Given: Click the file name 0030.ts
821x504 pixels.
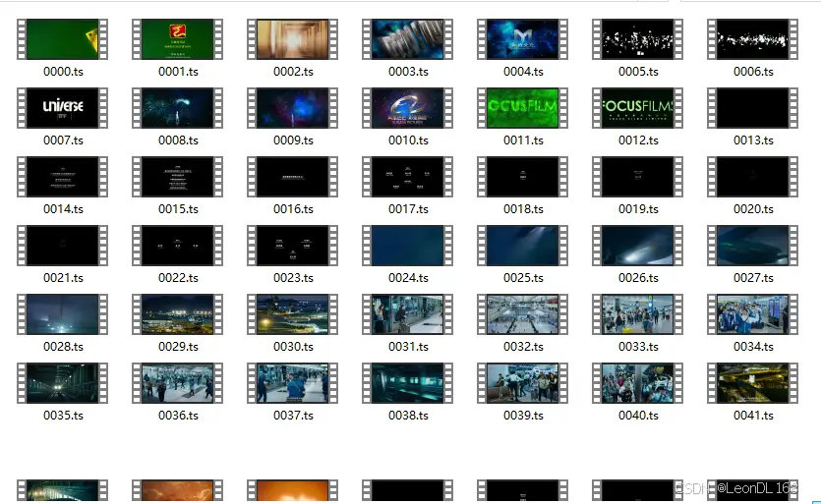Looking at the screenshot, I should click(293, 347).
